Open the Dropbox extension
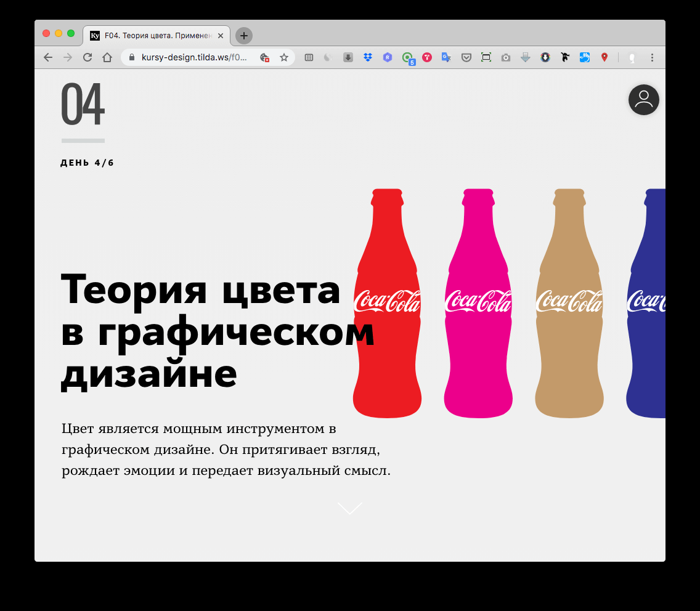This screenshot has width=700, height=611. point(368,57)
